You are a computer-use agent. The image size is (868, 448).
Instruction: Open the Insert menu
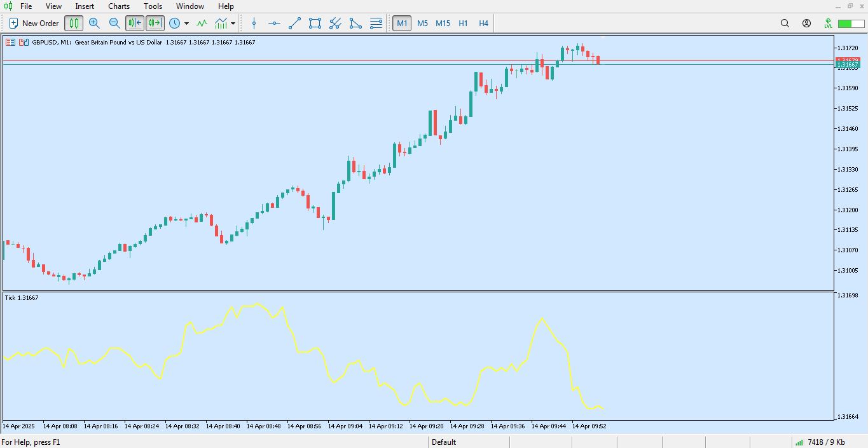(85, 6)
